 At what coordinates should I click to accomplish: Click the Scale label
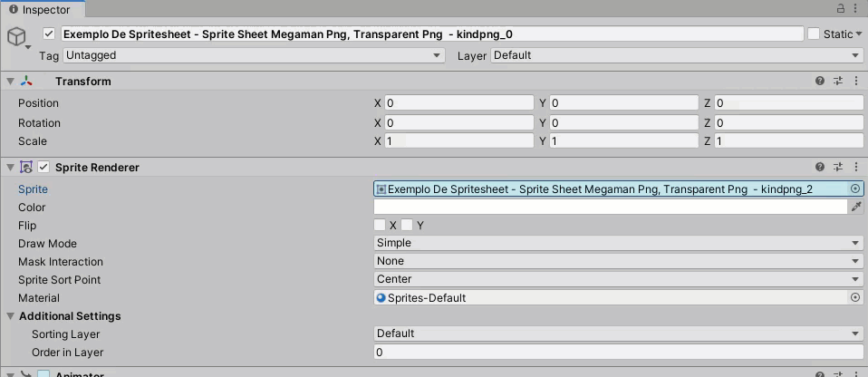click(32, 140)
